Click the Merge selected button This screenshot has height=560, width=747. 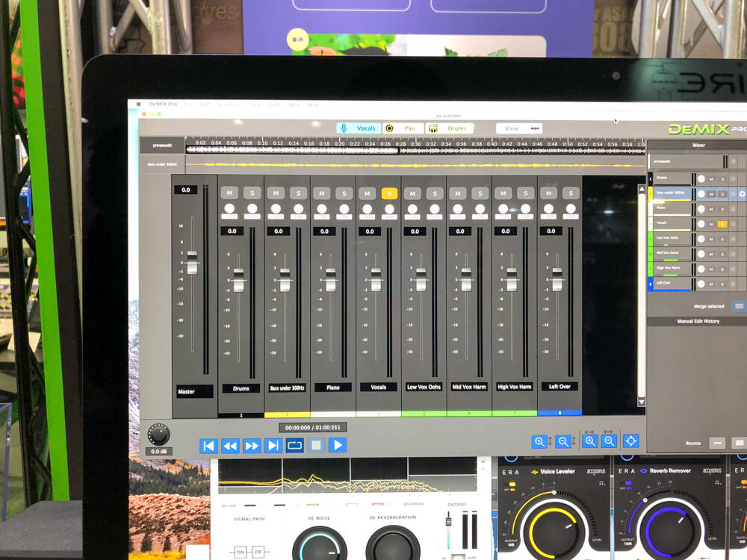(x=739, y=306)
